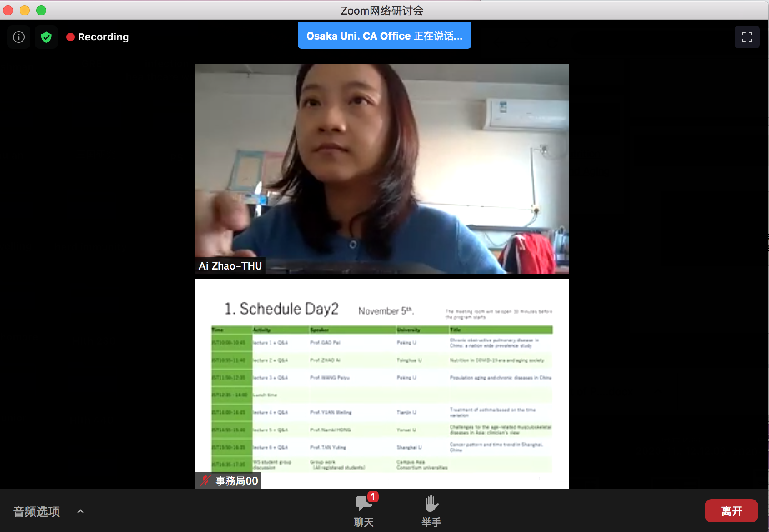Click the Osaka Uni. CA Office speaking banner

[384, 36]
